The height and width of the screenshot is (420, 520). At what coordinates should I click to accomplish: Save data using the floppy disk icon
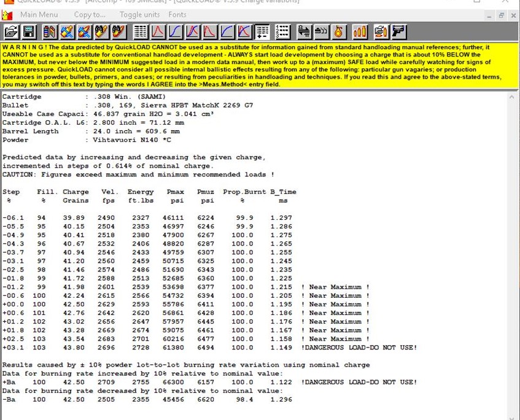[x=29, y=32]
